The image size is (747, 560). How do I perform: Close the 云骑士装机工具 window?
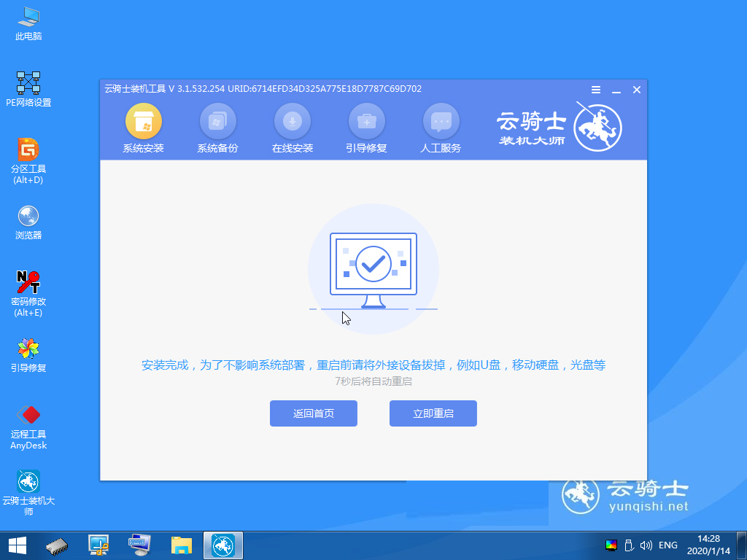[x=636, y=90]
